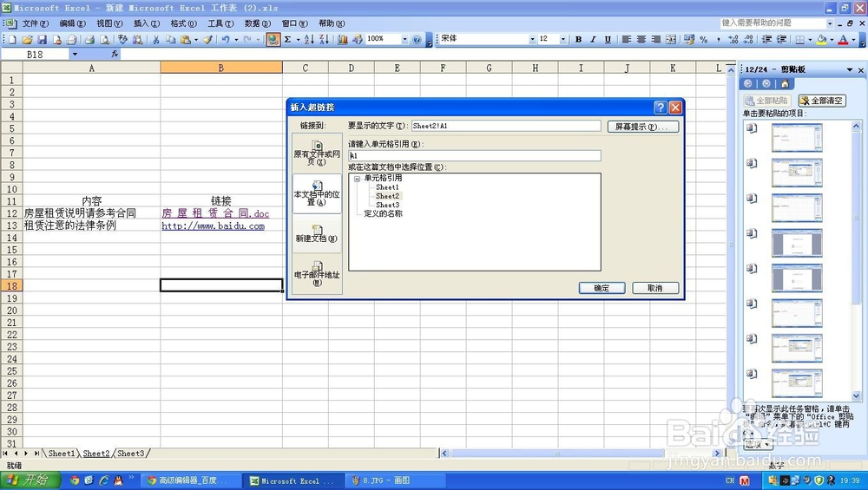Click the Increase Indent icon
The image size is (868, 490).
coord(782,39)
